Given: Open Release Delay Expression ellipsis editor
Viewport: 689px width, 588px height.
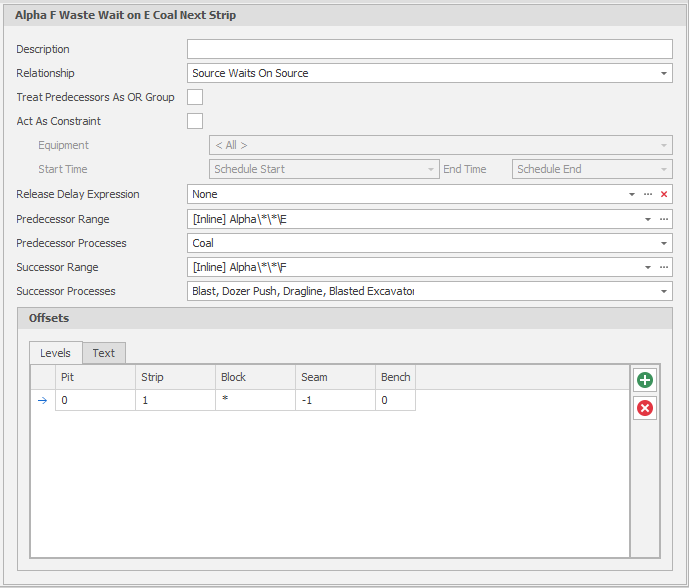Looking at the screenshot, I should [648, 194].
